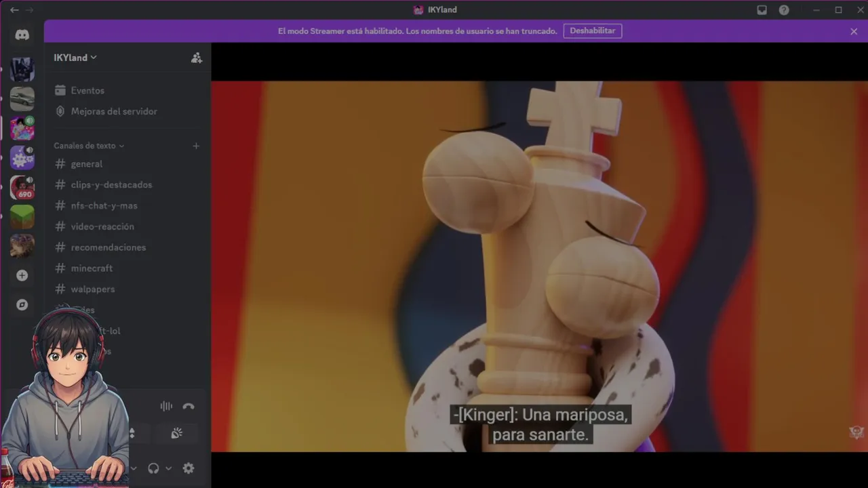Click Deshabilitar to turn off Streamer mode
This screenshot has width=868, height=488.
tap(593, 31)
